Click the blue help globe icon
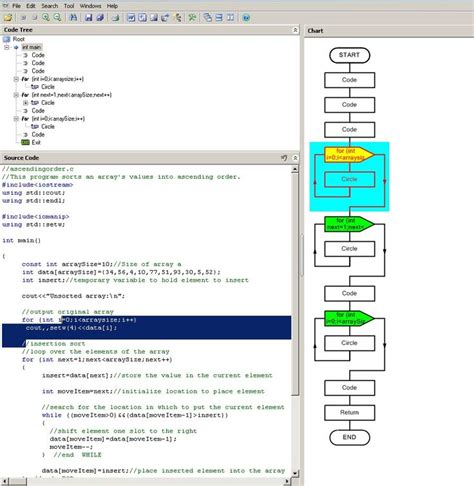 [x=246, y=18]
